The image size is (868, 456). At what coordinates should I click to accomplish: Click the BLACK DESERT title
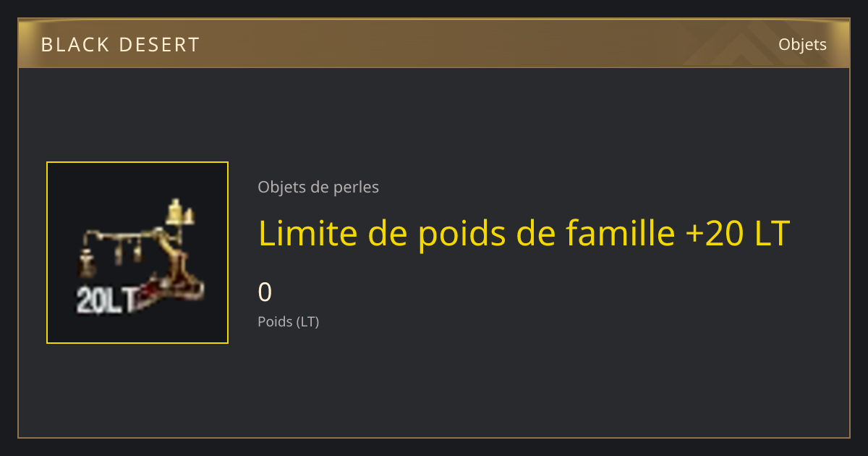point(120,45)
